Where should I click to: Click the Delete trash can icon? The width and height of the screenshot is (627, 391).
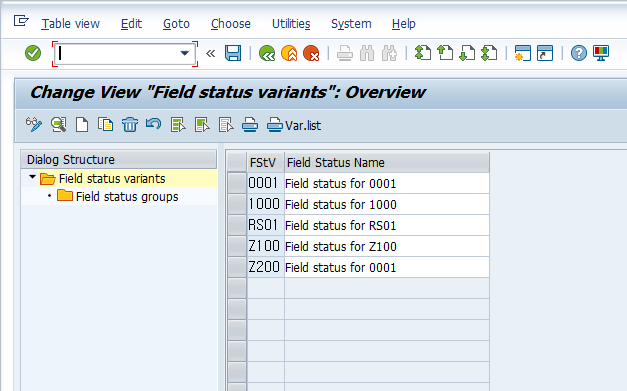tap(130, 125)
